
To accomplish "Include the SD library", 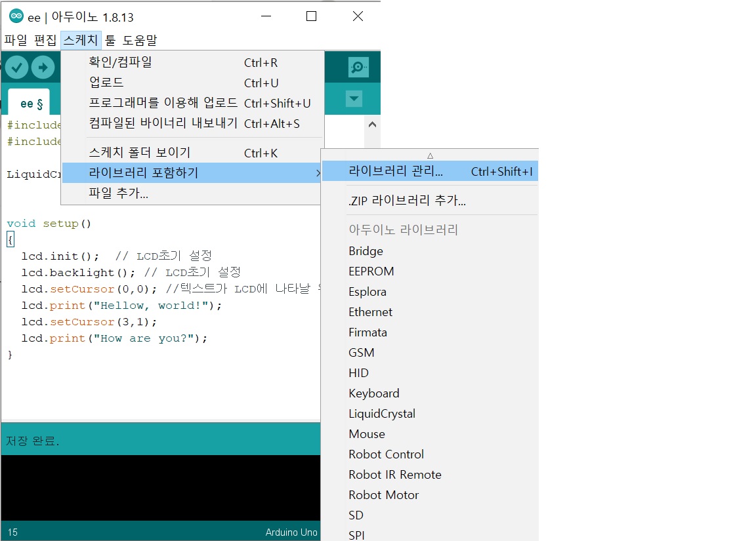I will [430, 515].
